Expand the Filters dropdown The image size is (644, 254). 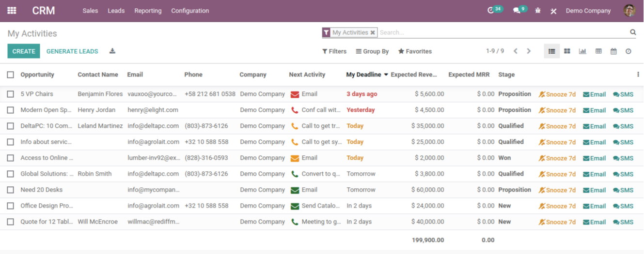click(334, 51)
